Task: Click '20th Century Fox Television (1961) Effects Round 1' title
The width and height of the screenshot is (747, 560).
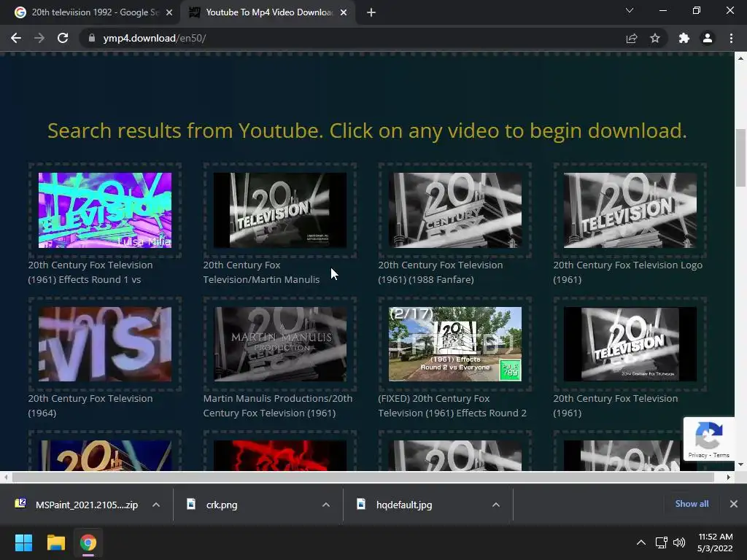Action: 90,272
